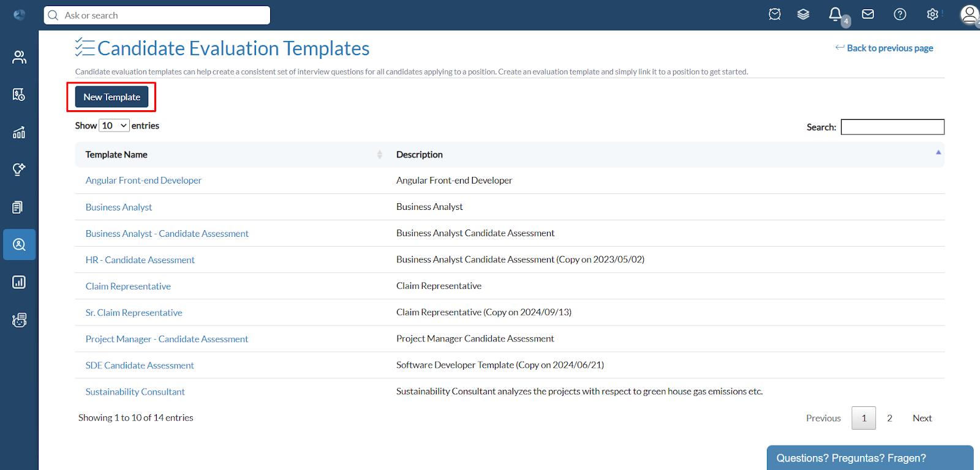Click the Previous pagination button
The width and height of the screenshot is (980, 470).
click(823, 418)
